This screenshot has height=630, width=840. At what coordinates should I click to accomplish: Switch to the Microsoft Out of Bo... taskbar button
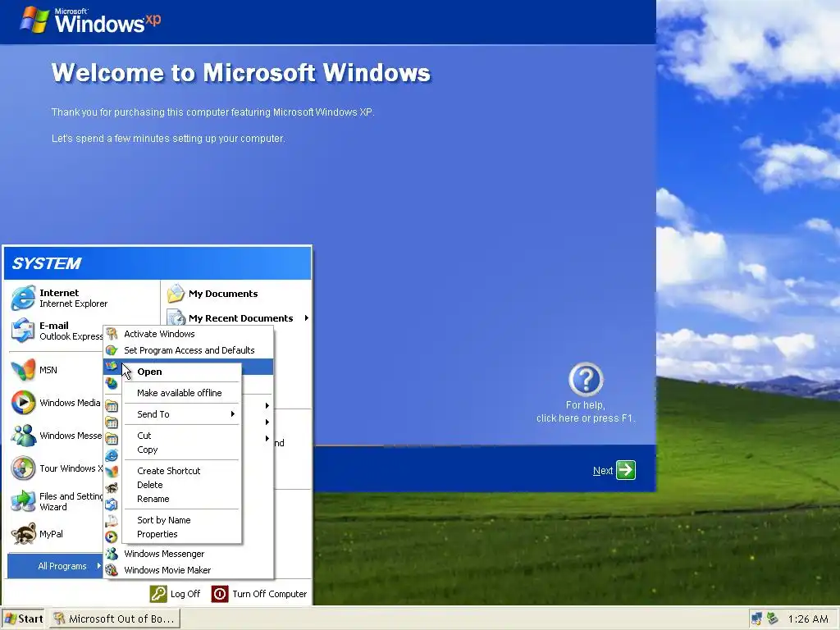[x=115, y=619]
